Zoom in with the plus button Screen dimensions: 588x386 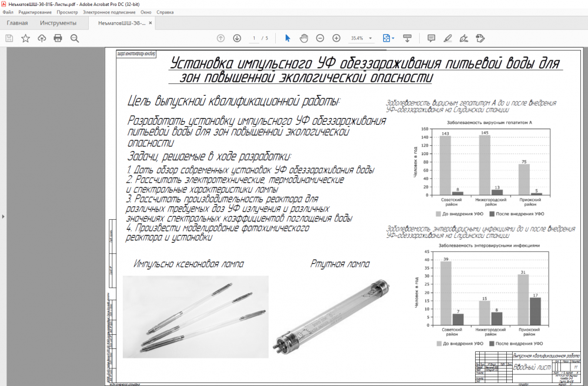[x=336, y=38]
